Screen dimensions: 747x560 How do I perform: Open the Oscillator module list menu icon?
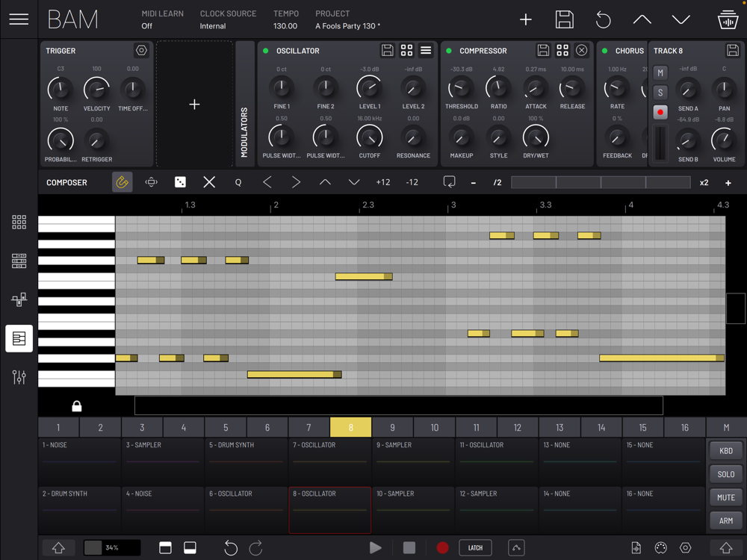[426, 51]
